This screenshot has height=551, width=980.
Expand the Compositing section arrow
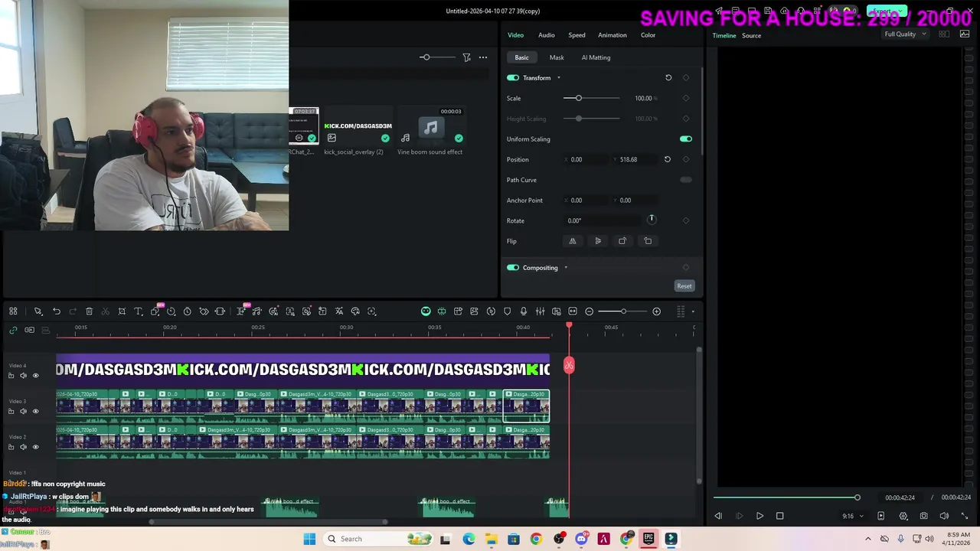pos(566,268)
